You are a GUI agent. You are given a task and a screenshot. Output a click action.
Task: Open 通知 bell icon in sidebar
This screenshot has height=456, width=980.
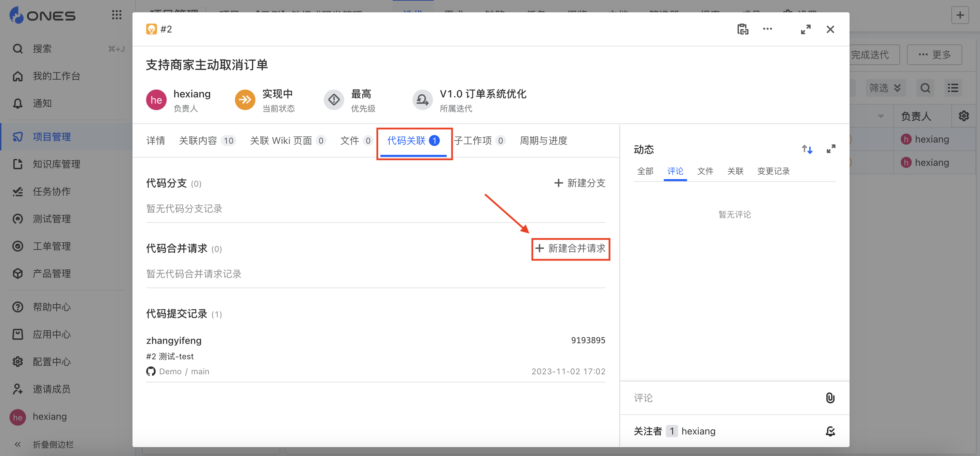(x=18, y=104)
